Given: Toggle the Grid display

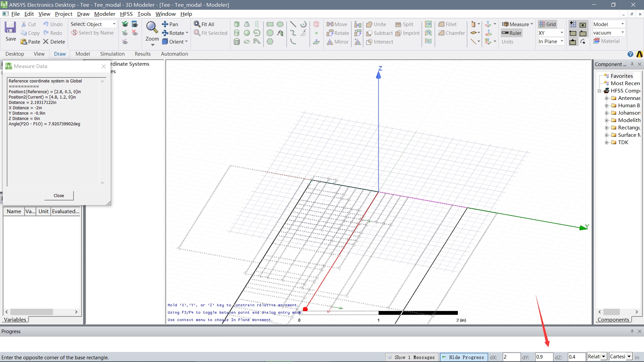Looking at the screenshot, I should pos(547,24).
